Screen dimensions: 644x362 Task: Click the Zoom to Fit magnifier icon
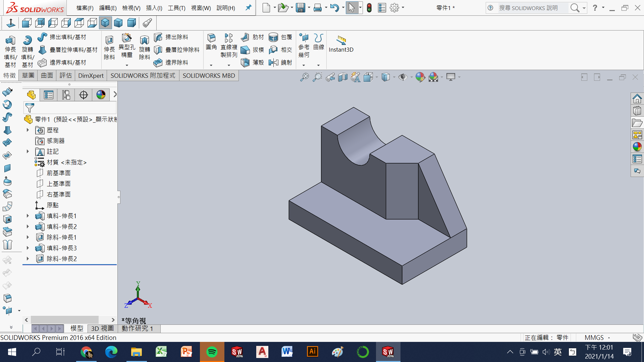pos(304,77)
